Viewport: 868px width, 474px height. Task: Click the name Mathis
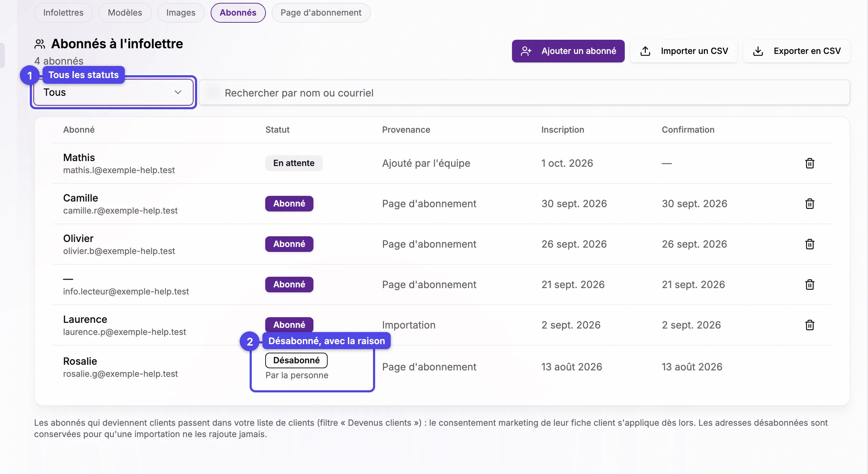tap(79, 158)
